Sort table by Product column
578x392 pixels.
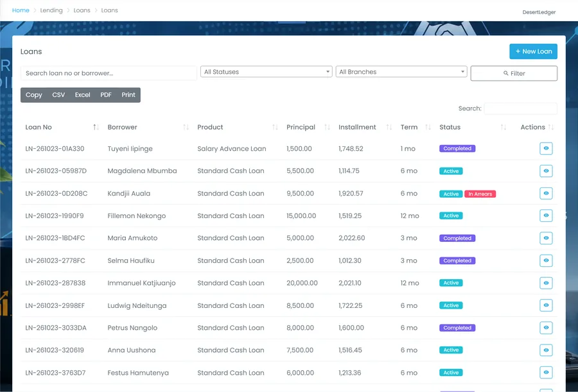pos(238,127)
